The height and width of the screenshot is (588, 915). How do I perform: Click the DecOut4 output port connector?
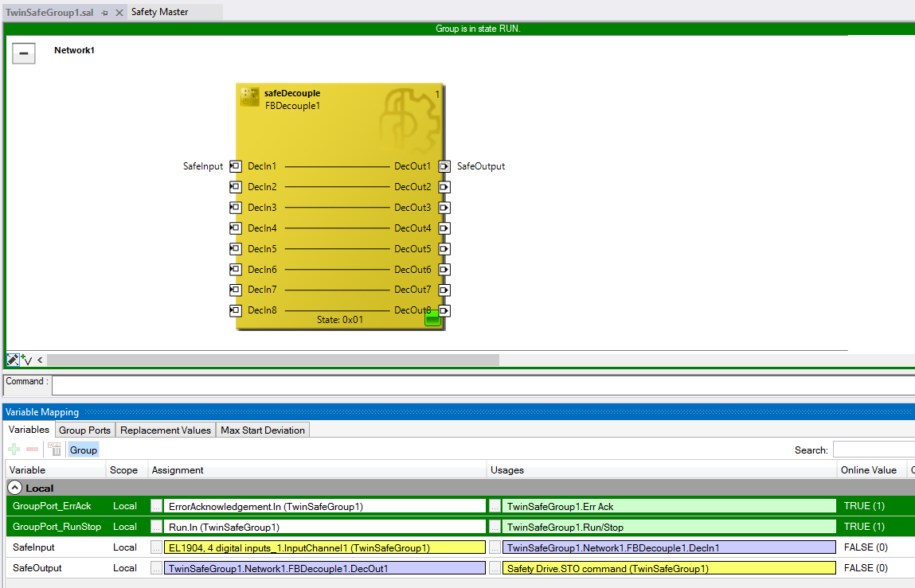[x=444, y=228]
